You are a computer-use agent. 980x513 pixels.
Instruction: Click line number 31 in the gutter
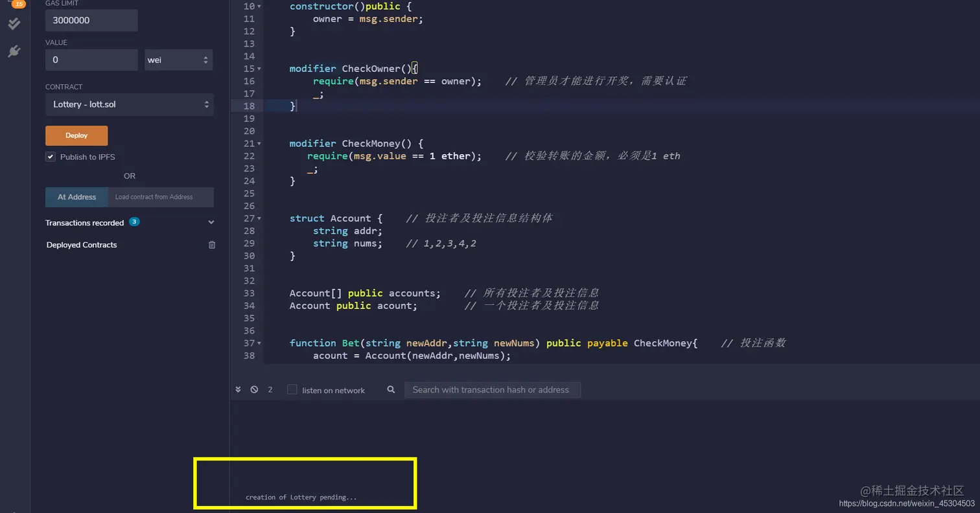coord(249,268)
